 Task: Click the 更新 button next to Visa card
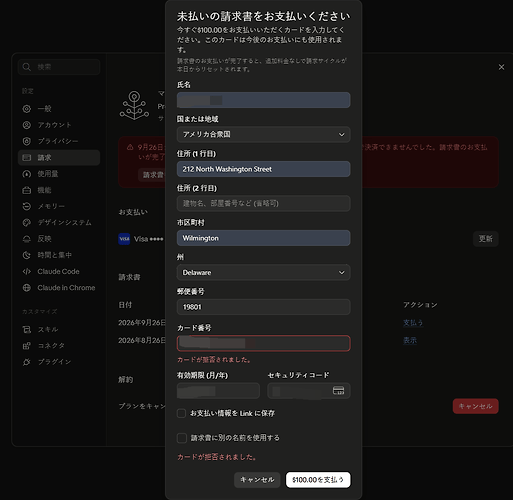click(486, 239)
